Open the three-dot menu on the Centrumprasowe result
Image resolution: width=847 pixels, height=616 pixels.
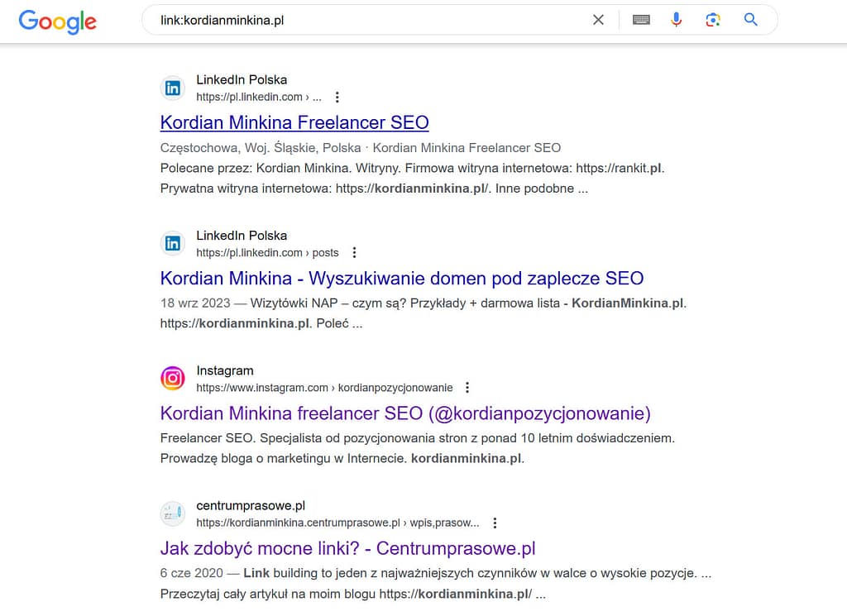coord(495,523)
